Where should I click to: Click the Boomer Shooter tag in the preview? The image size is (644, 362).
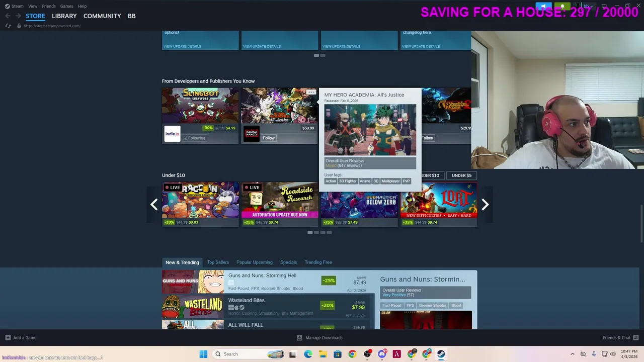(433, 305)
